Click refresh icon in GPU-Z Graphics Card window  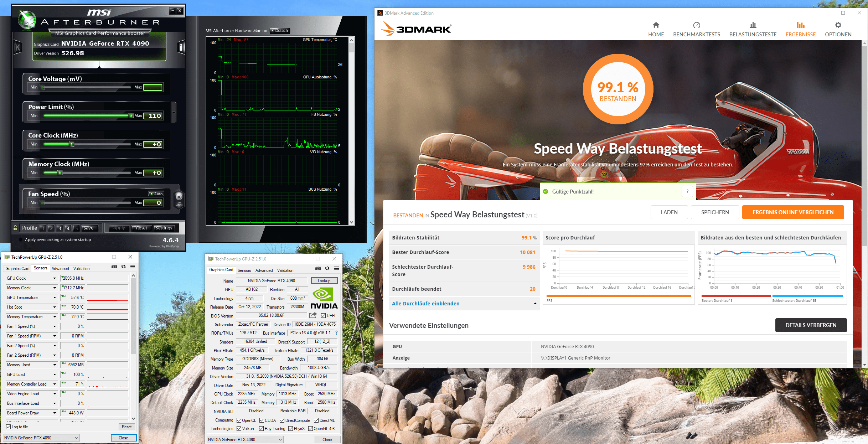(327, 268)
